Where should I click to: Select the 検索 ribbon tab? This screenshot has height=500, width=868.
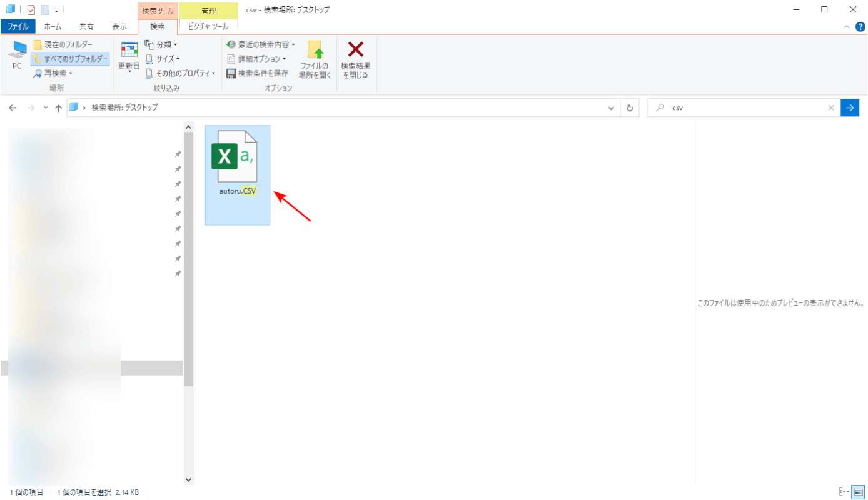coord(158,27)
